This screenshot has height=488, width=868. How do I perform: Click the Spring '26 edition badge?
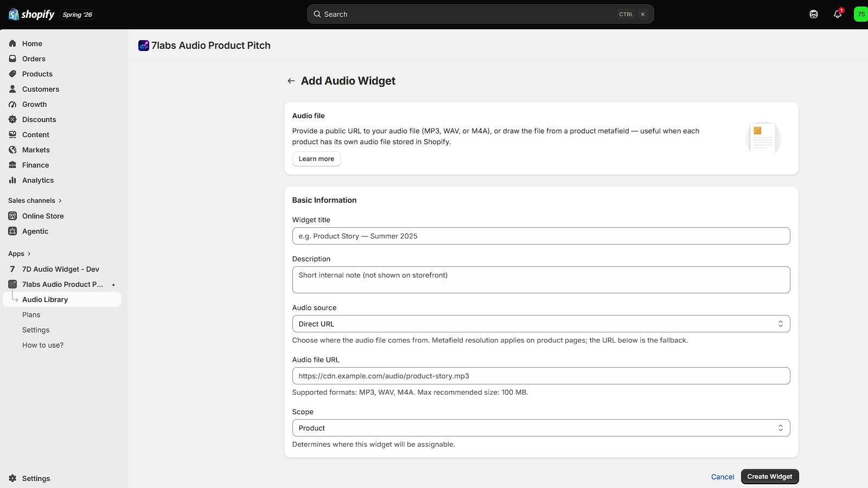77,15
